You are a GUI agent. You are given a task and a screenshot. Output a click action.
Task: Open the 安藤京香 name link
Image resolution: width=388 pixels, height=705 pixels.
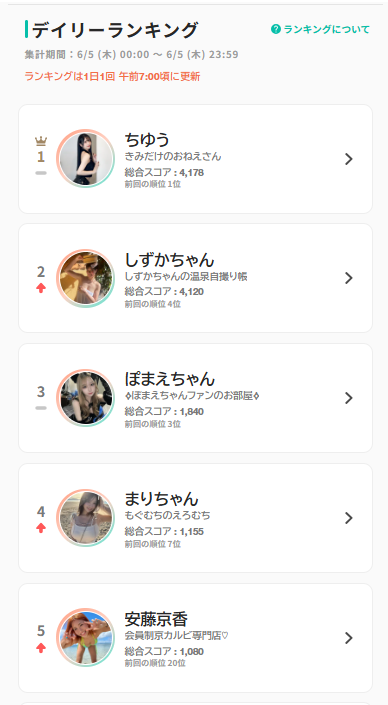(156, 619)
